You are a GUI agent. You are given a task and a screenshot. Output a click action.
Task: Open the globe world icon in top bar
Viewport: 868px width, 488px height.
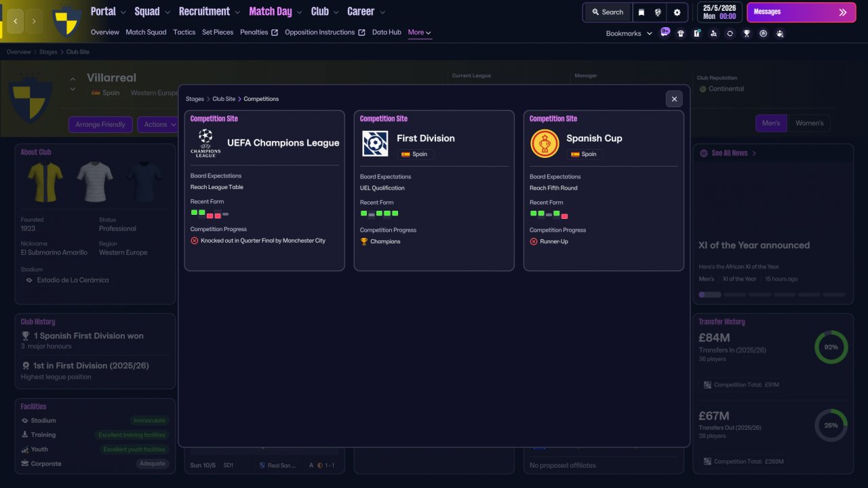click(x=658, y=12)
